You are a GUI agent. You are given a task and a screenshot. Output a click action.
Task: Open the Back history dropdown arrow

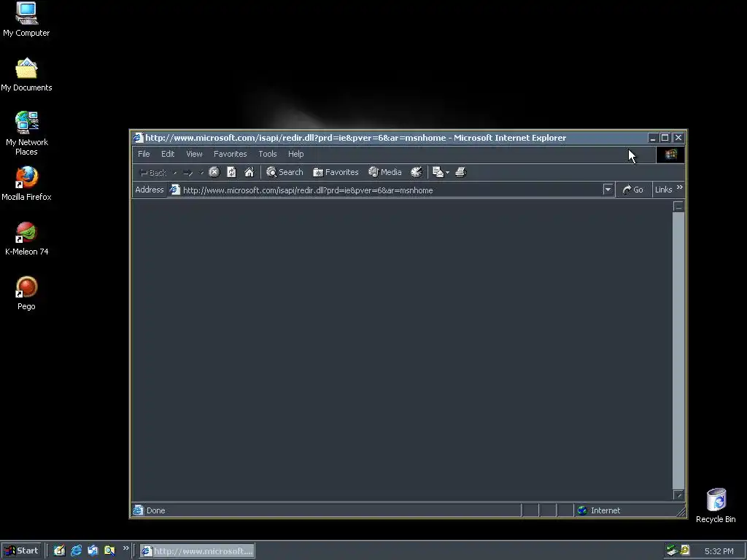tap(175, 172)
